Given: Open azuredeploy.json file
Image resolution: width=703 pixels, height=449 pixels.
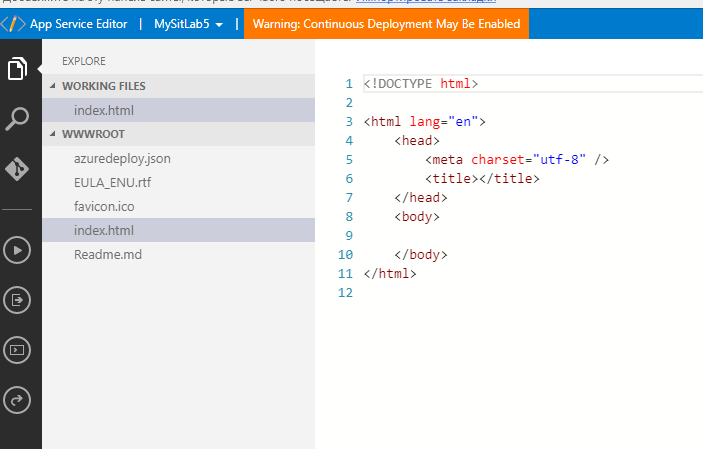Looking at the screenshot, I should click(178, 158).
